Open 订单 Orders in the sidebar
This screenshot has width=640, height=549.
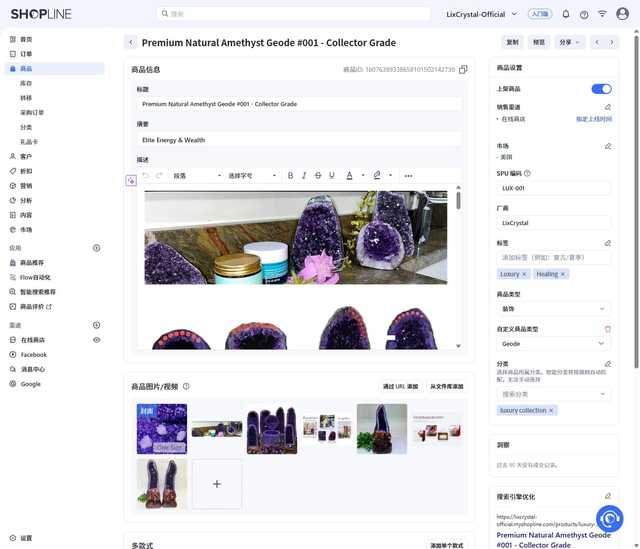click(x=26, y=54)
